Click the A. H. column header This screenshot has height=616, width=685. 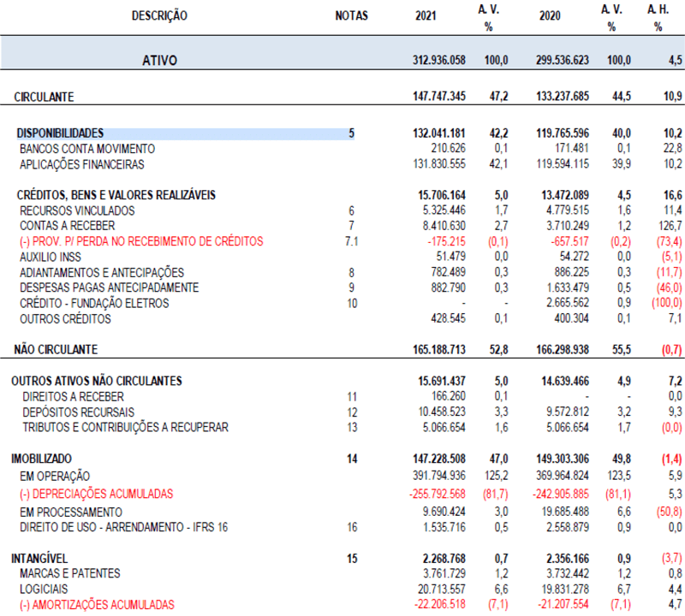pyautogui.click(x=658, y=9)
